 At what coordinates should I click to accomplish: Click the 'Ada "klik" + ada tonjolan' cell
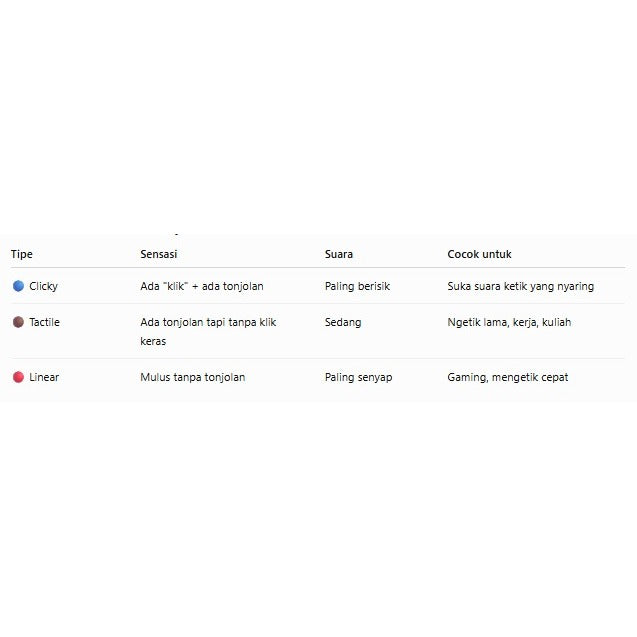pos(202,286)
